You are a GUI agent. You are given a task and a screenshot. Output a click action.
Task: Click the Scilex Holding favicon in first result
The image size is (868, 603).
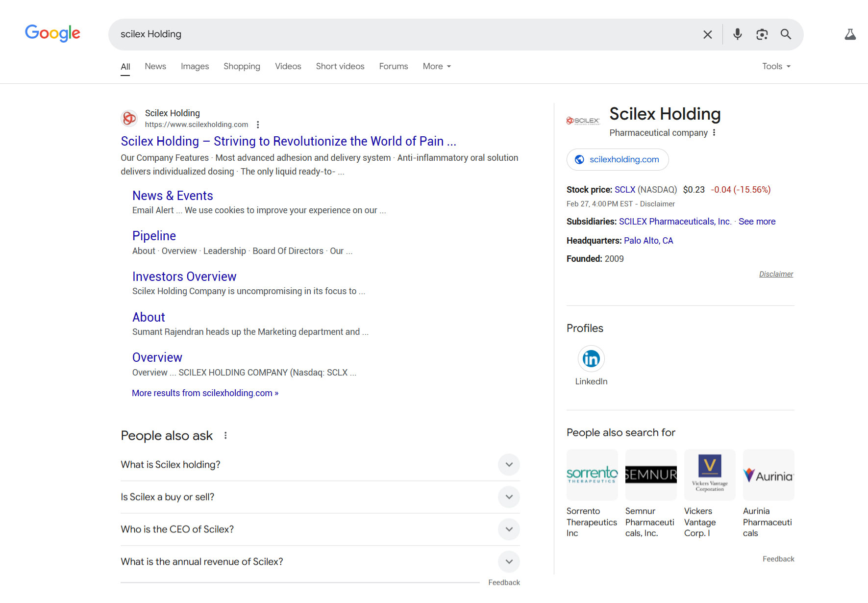point(129,118)
